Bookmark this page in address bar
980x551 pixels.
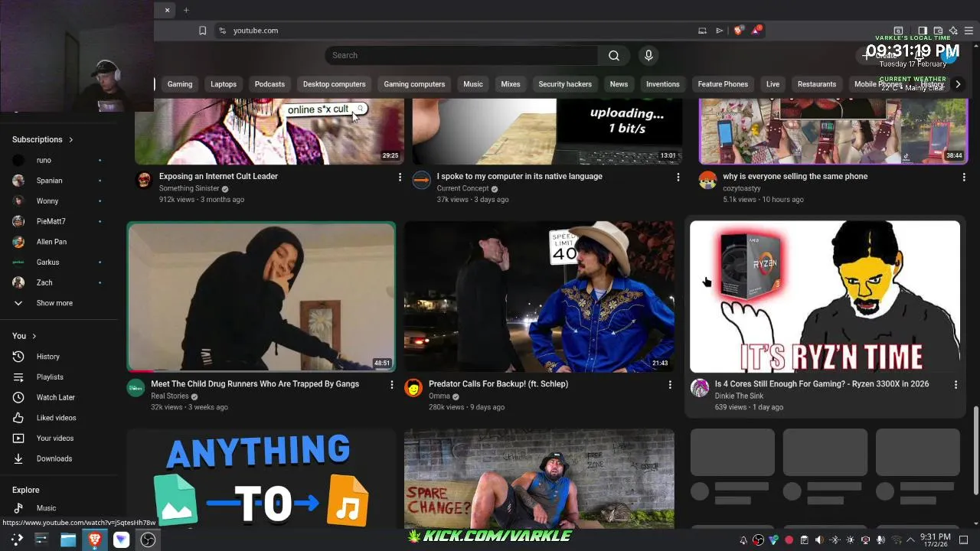coord(202,31)
